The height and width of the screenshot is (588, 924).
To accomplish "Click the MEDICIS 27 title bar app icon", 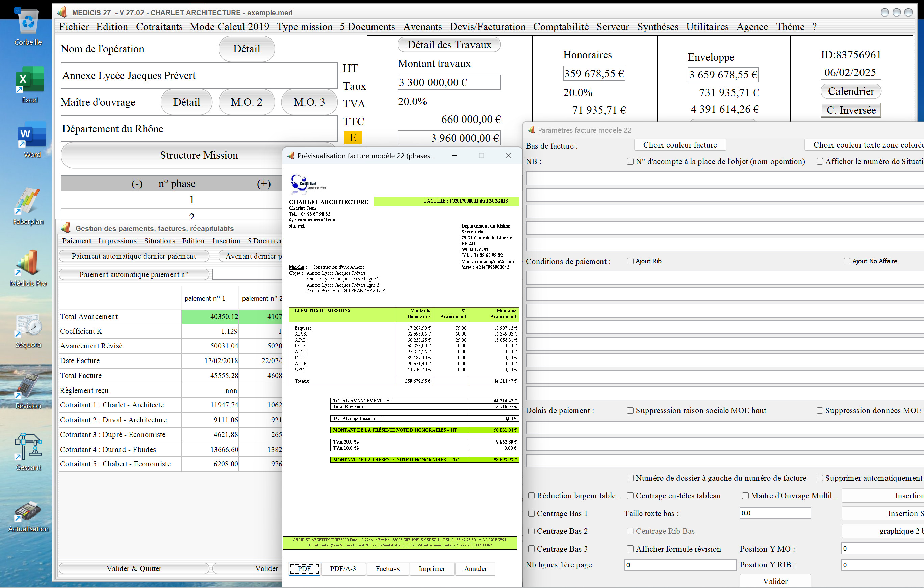I will click(x=62, y=12).
